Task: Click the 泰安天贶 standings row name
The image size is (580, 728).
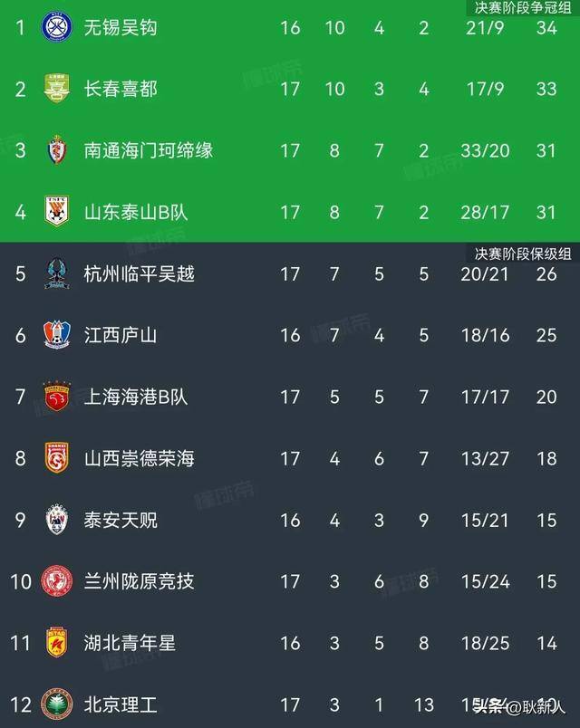Action: tap(121, 520)
